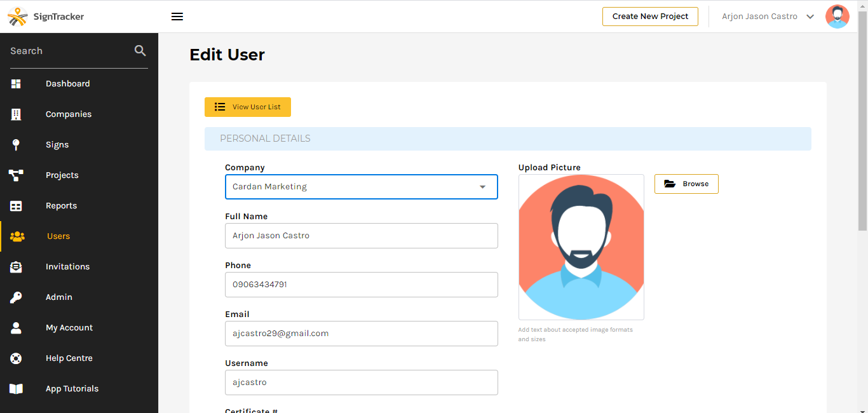The width and height of the screenshot is (868, 413).
Task: Click the user menu chevron arrow
Action: [x=810, y=17]
